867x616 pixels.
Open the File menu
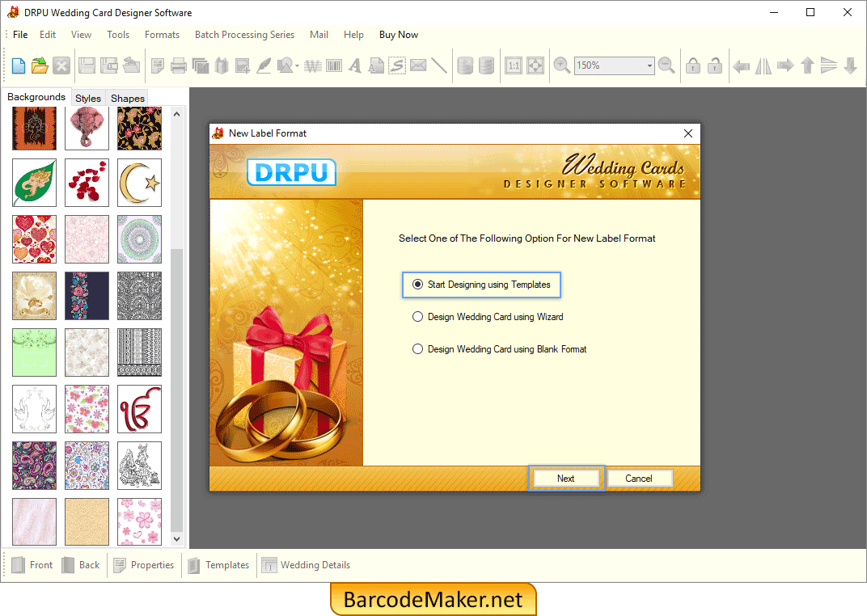20,35
